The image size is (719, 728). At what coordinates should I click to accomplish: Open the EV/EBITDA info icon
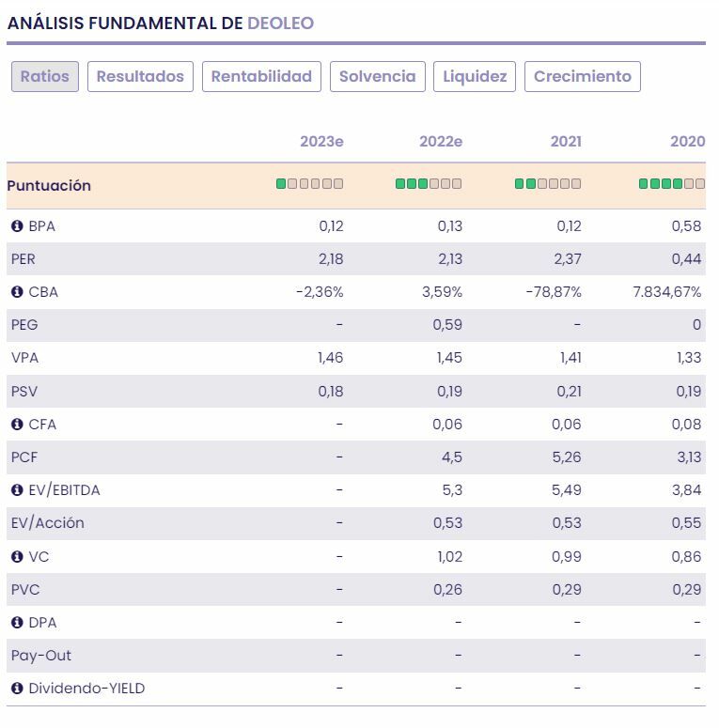coord(17,490)
